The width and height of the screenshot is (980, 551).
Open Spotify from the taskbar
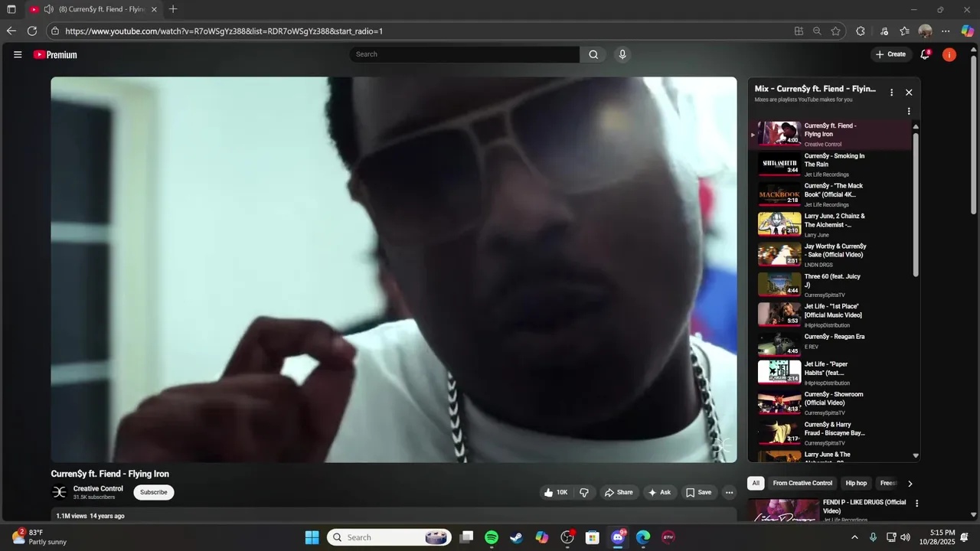[x=492, y=537]
